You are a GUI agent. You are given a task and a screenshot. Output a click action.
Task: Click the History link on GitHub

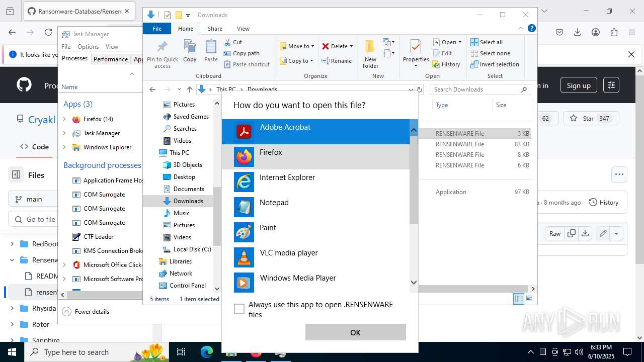tap(604, 202)
